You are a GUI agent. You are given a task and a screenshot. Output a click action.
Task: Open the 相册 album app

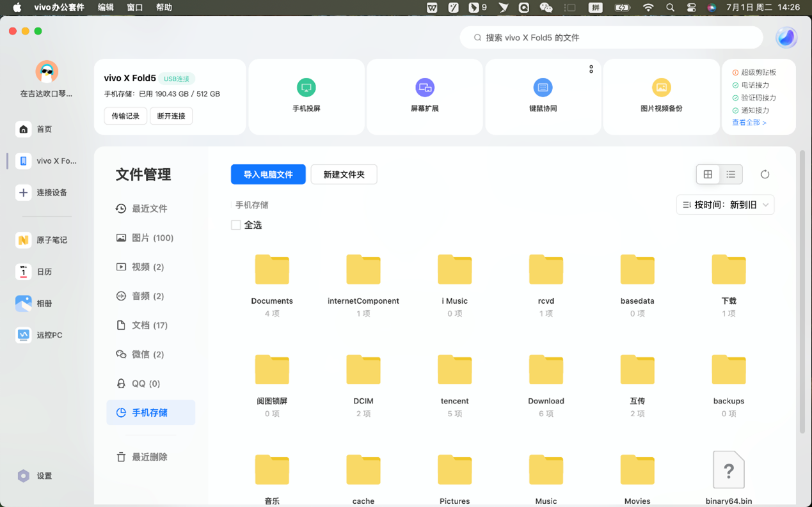(35, 303)
